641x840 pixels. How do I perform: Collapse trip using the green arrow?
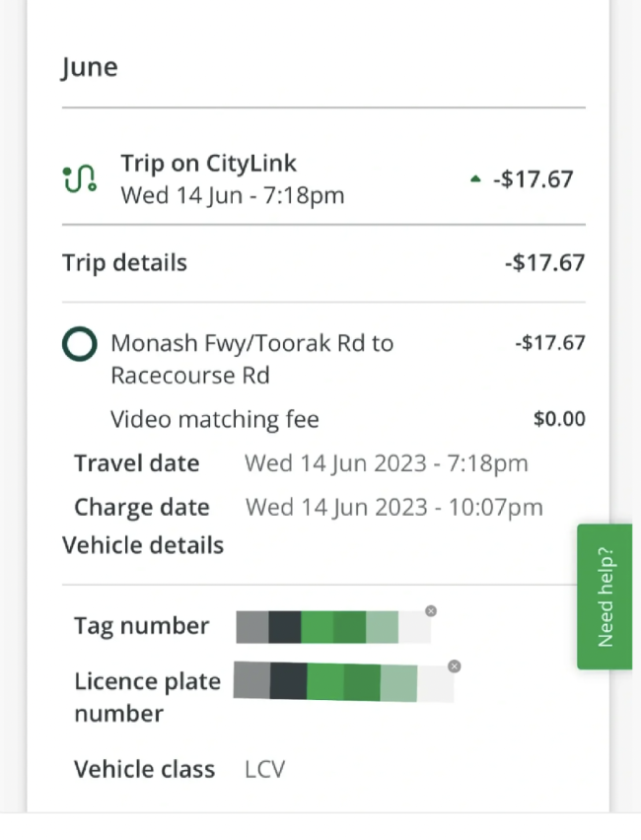(x=475, y=178)
